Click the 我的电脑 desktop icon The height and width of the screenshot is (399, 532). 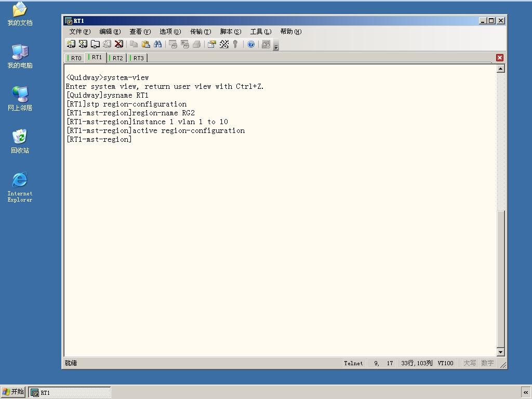20,56
